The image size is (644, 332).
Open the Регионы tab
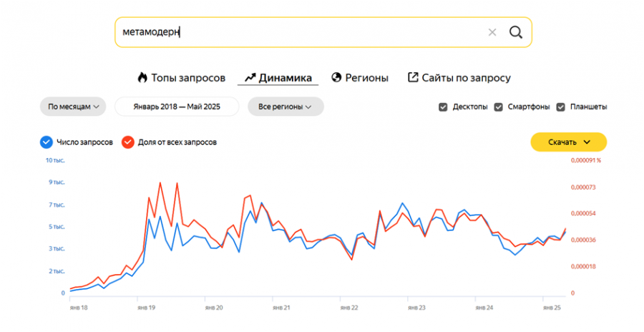click(366, 77)
